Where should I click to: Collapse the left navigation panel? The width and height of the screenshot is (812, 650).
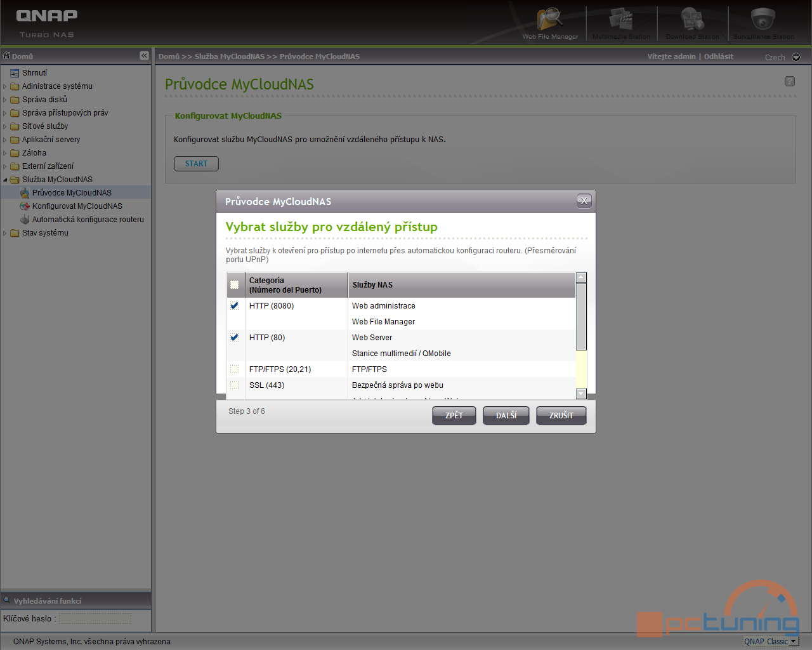(x=144, y=56)
